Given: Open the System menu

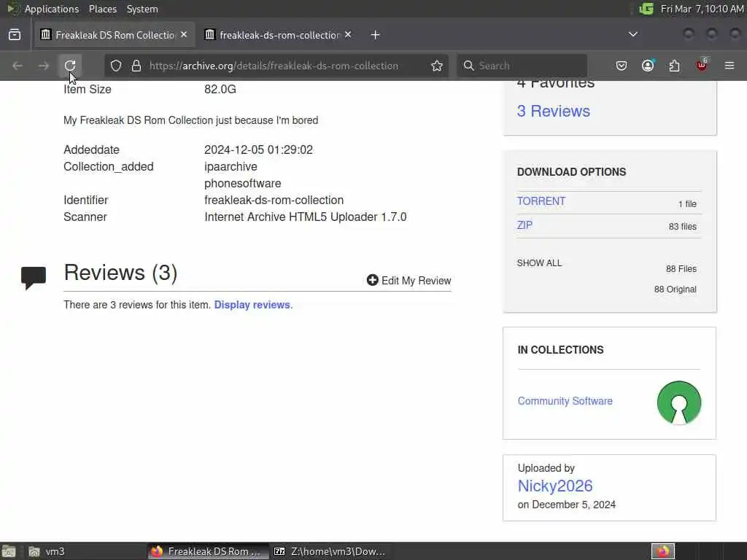Looking at the screenshot, I should click(142, 9).
